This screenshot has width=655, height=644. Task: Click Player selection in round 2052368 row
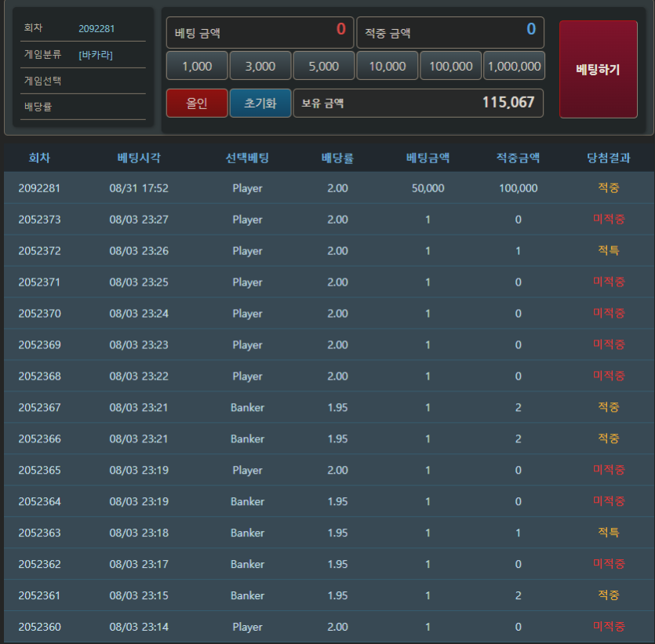(x=247, y=377)
